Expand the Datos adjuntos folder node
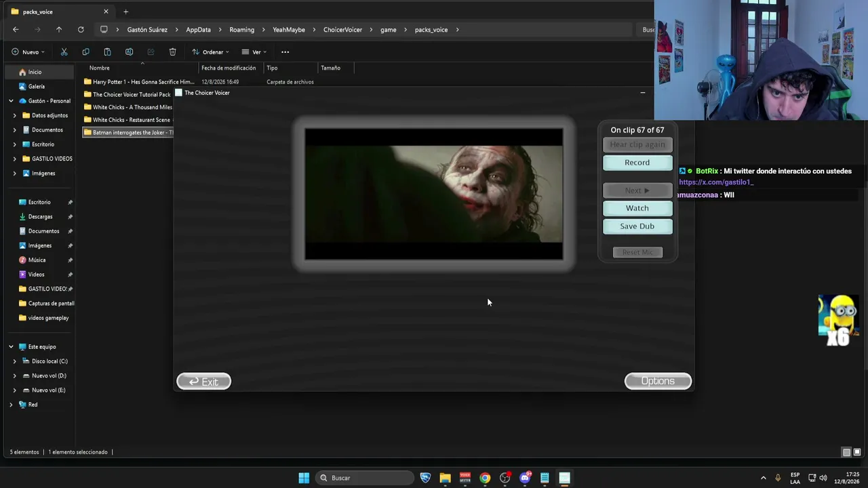 point(15,115)
